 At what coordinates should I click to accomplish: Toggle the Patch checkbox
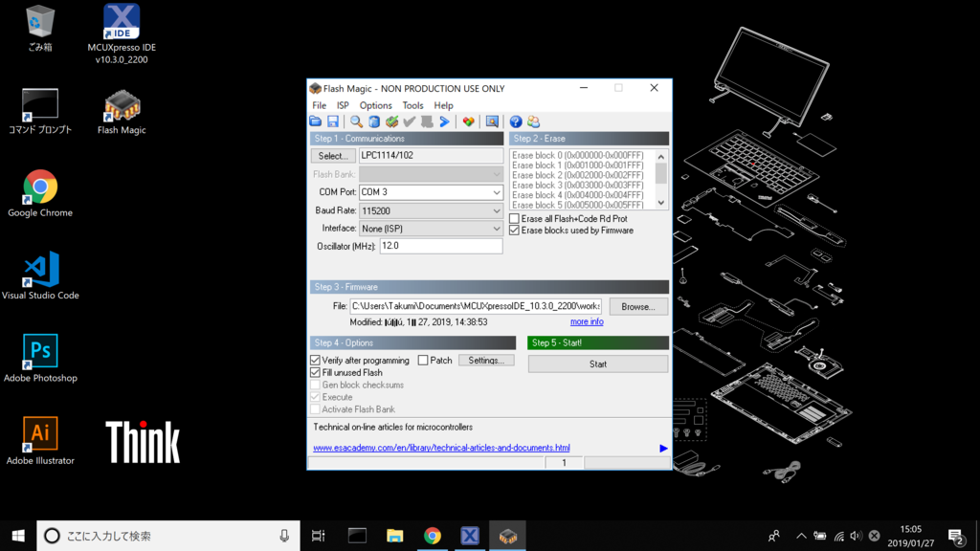coord(423,361)
